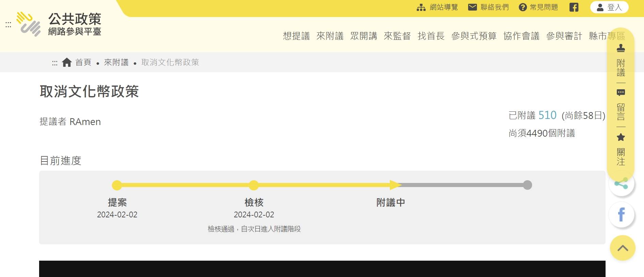Click the sitemap tree icon

click(421, 7)
